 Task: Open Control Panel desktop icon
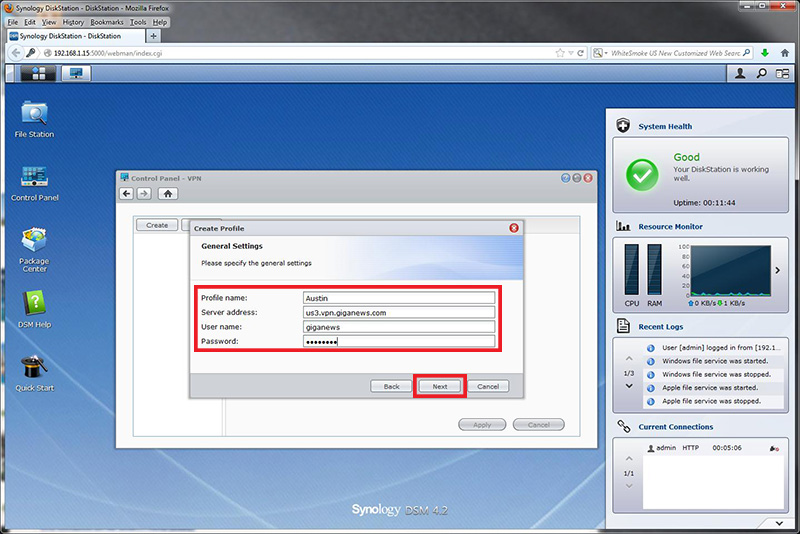(x=34, y=183)
